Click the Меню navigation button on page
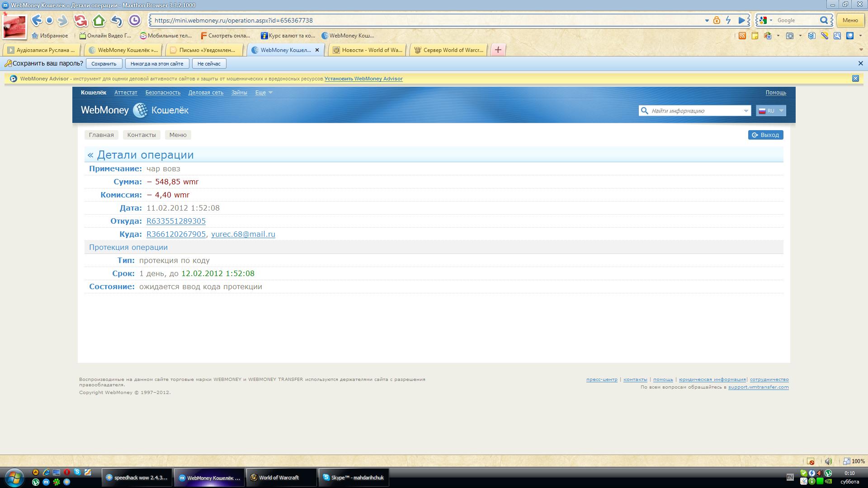The height and width of the screenshot is (488, 868). [x=178, y=135]
